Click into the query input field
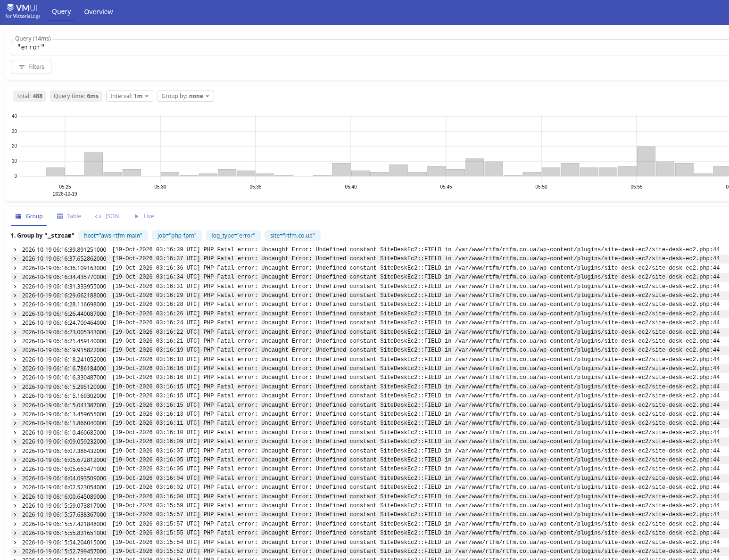Screen dimensions: 729x560 tap(370, 47)
